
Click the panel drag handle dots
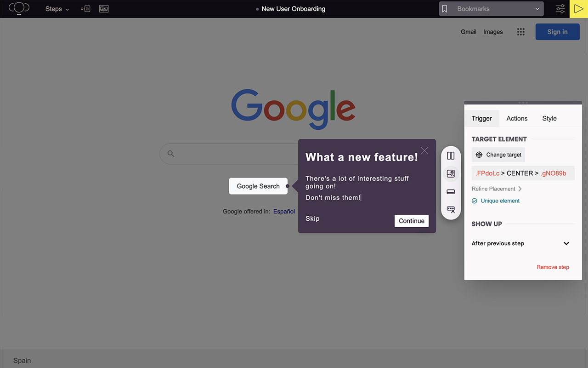coord(523,103)
